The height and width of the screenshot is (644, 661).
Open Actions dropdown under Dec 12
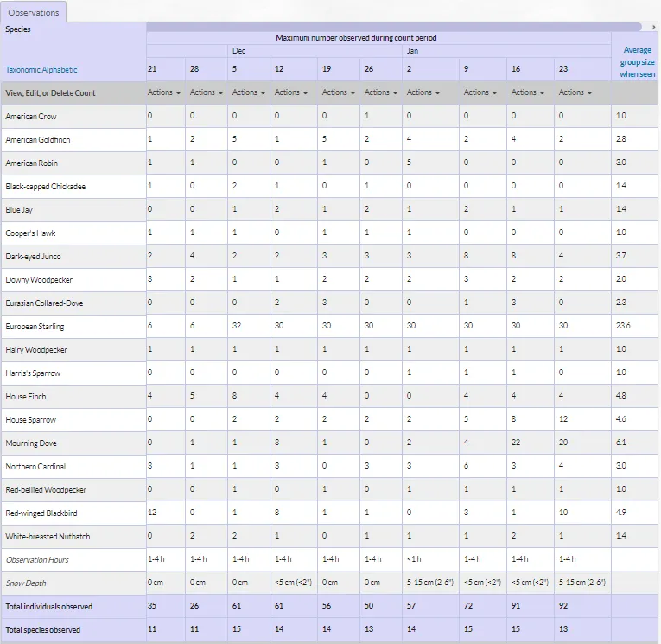[291, 92]
